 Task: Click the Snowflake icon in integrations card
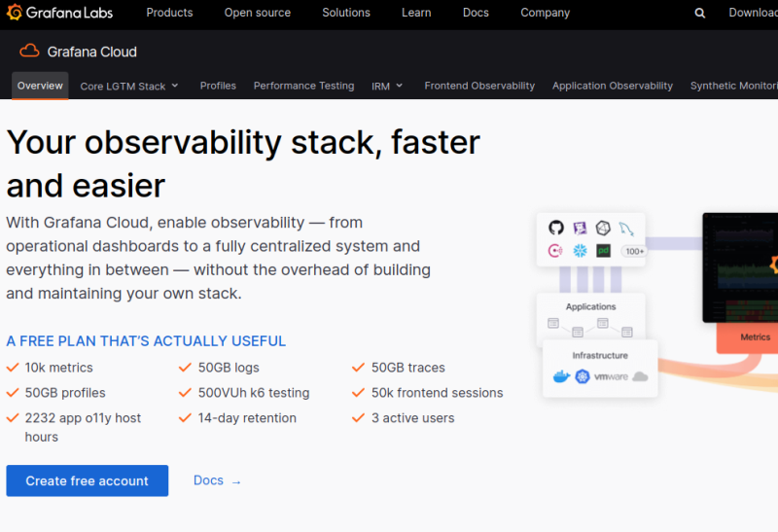[580, 251]
